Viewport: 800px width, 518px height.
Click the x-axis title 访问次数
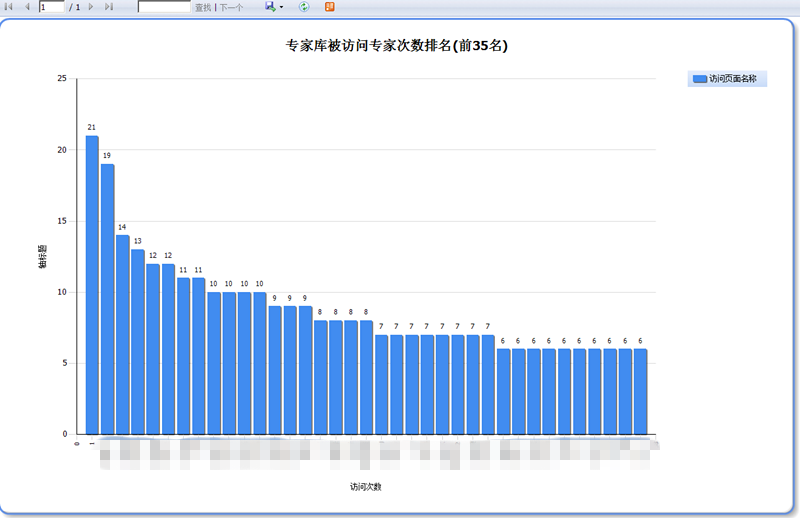365,487
